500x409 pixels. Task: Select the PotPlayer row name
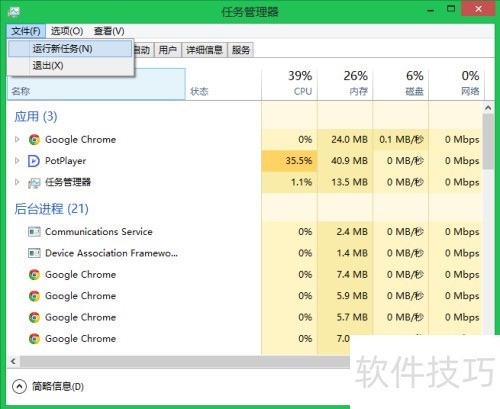[x=66, y=161]
